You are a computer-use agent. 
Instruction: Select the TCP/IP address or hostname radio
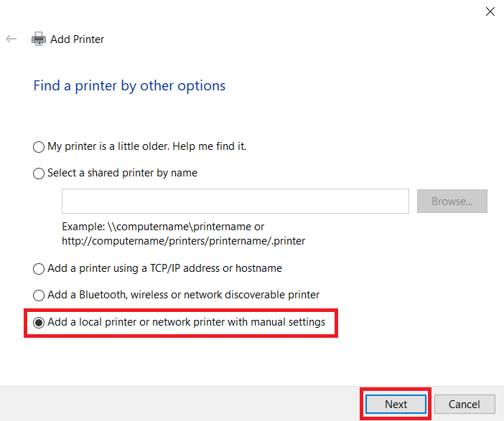tap(39, 269)
